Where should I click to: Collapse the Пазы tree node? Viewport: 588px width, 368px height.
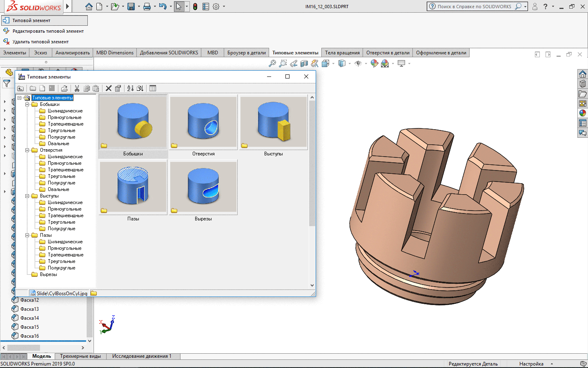point(27,235)
